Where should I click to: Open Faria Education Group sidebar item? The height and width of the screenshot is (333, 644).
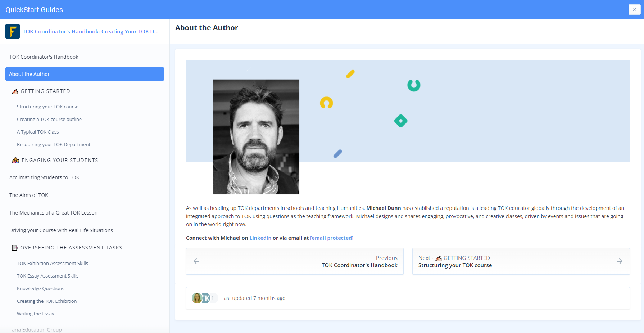click(36, 329)
